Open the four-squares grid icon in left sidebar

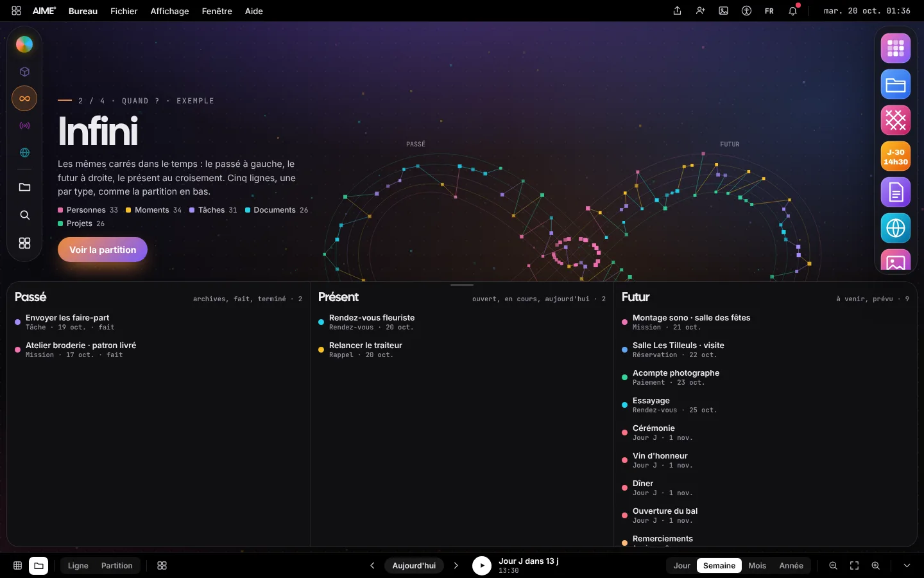point(24,243)
